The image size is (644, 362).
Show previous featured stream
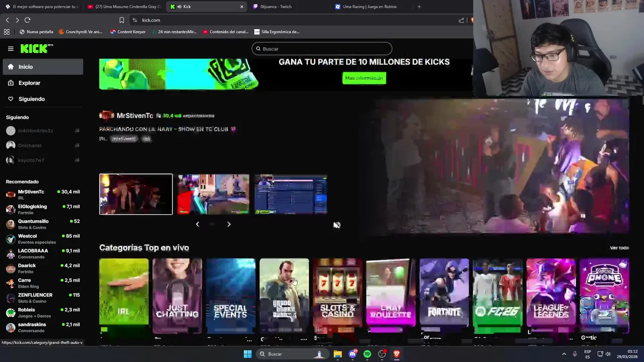(x=197, y=224)
